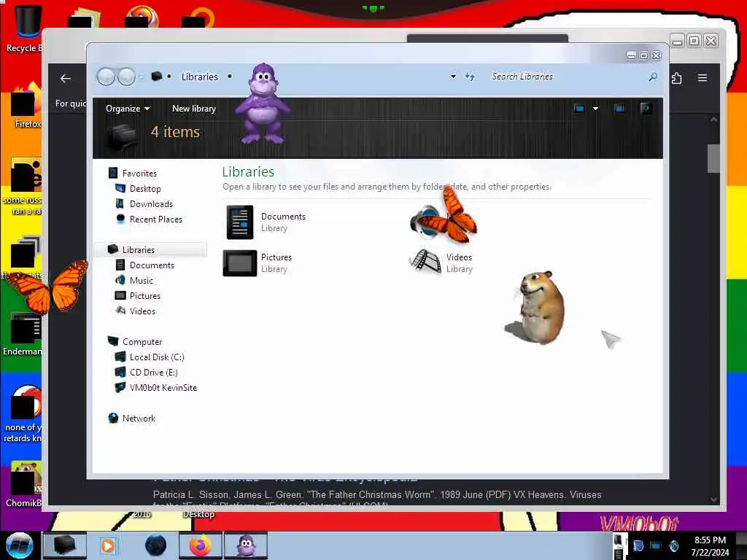The image size is (747, 560).
Task: Click the search magnifier icon
Action: 653,77
